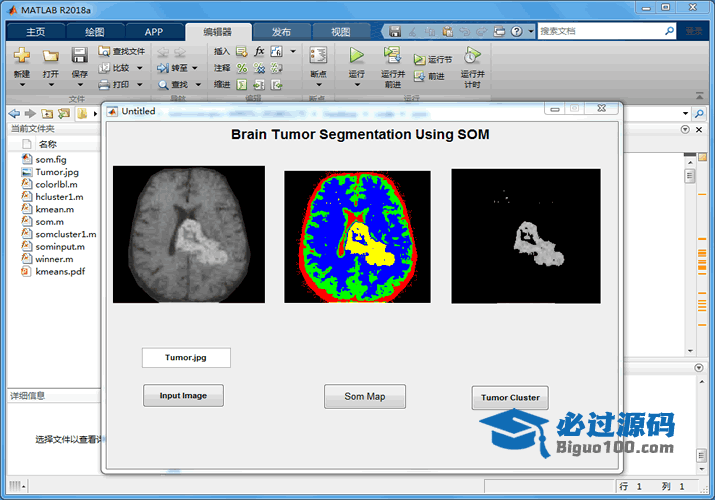This screenshot has width=715, height=500.
Task: Click the search documentation magnifier icon
Action: [x=669, y=31]
